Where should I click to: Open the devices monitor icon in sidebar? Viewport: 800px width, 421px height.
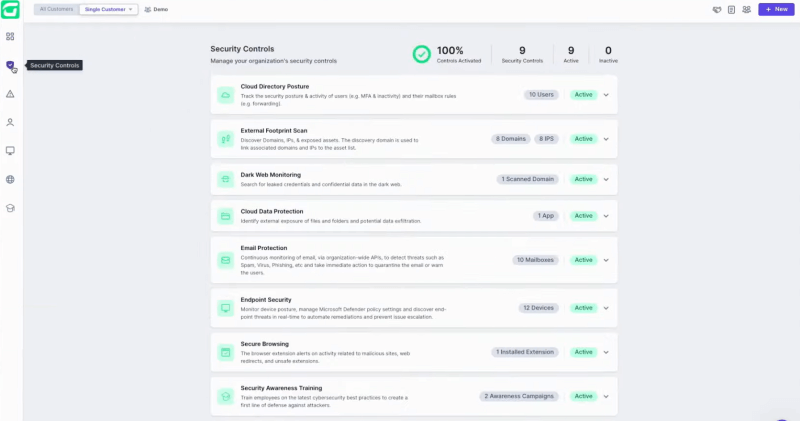(x=10, y=151)
